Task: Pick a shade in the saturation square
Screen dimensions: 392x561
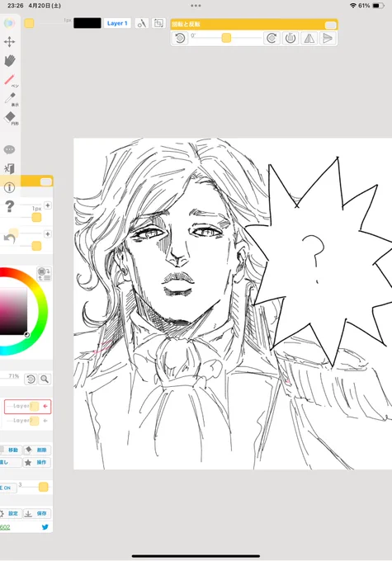Action: tap(13, 310)
